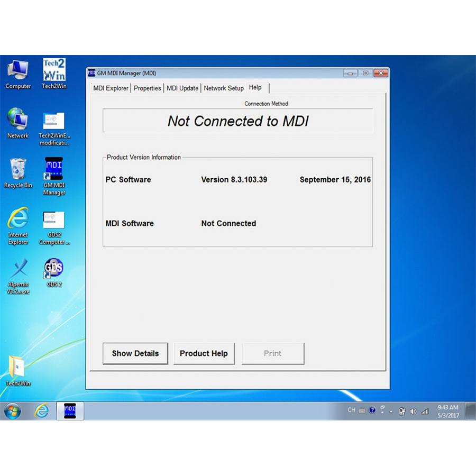
Task: Click the 'Version 8.3.103.39' text
Action: pyautogui.click(x=234, y=180)
